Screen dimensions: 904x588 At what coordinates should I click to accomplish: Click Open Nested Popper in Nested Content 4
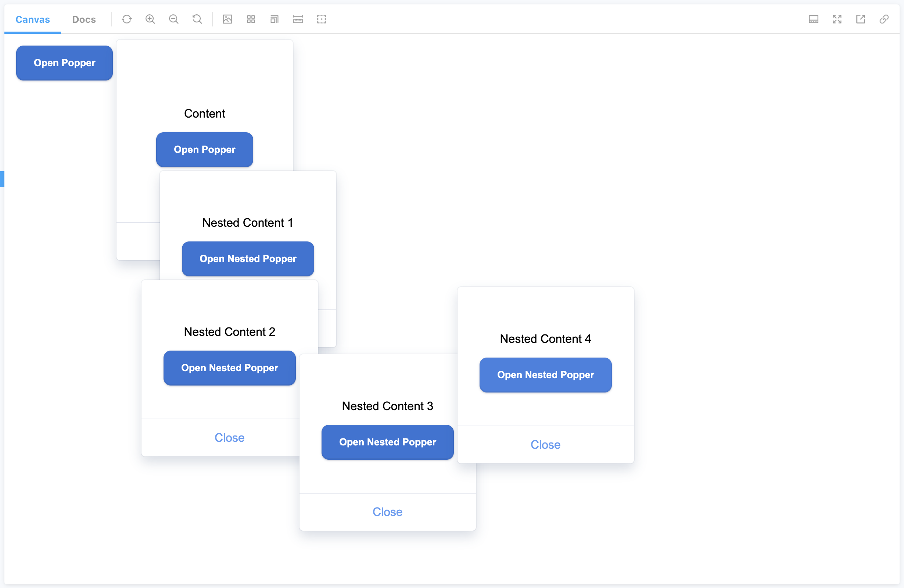[545, 374]
